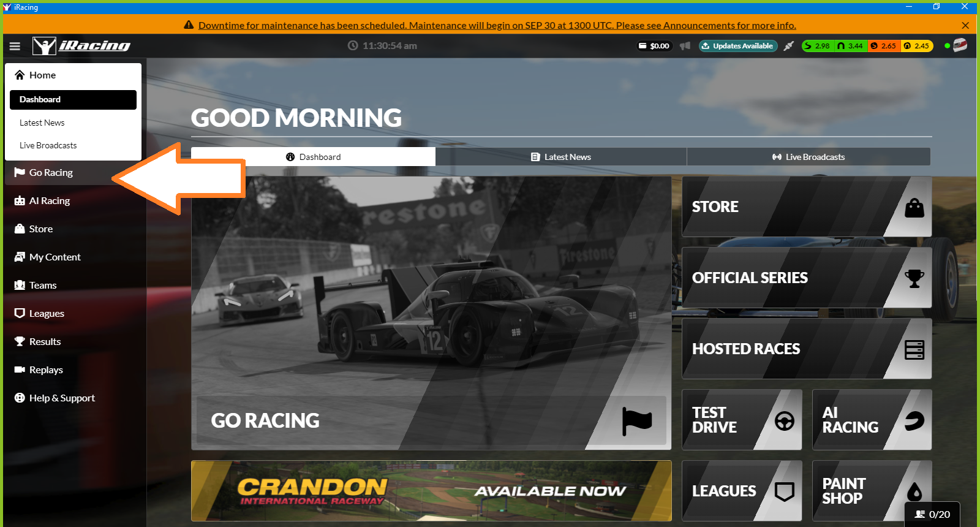Viewport: 980px width, 527px height.
Task: Click the connection plug icon
Action: point(789,46)
